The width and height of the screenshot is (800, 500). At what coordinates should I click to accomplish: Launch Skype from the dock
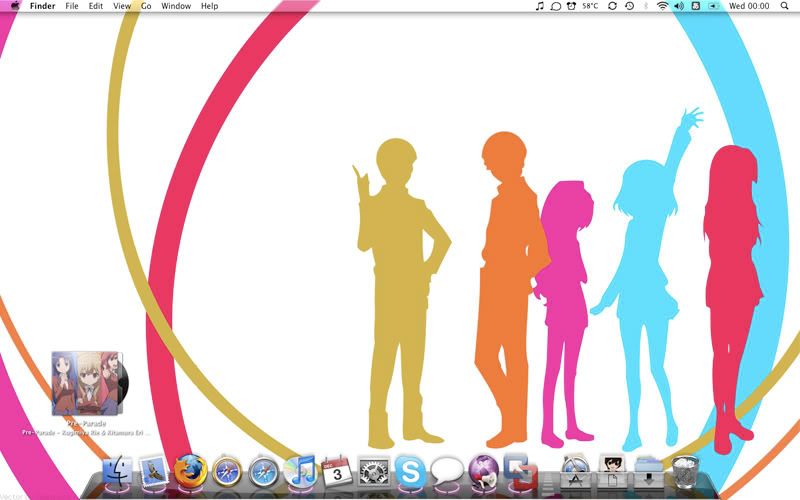click(x=410, y=471)
